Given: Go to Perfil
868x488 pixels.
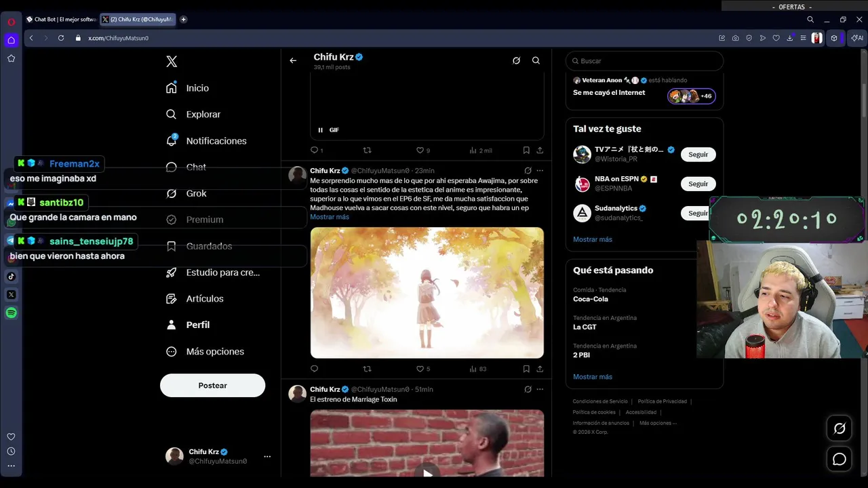Looking at the screenshot, I should (189, 325).
